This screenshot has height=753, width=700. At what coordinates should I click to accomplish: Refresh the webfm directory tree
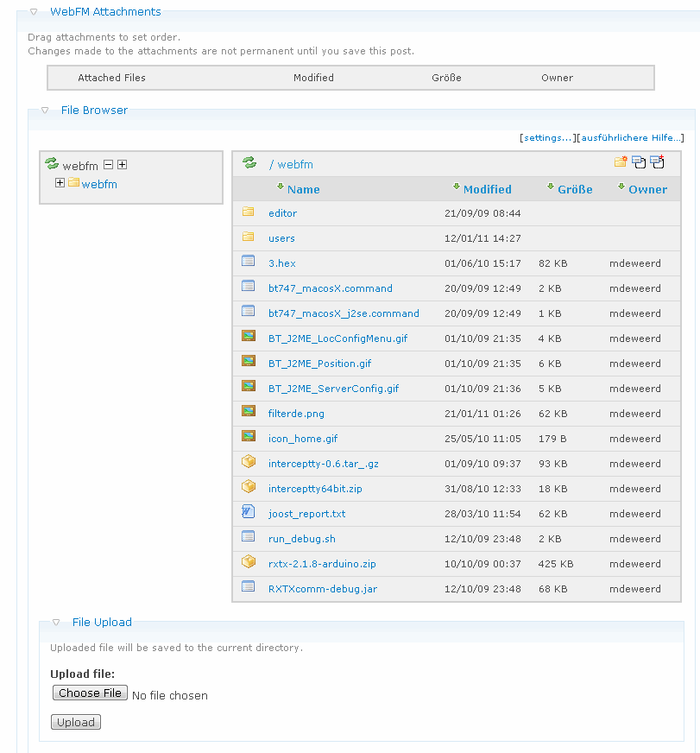click(x=52, y=164)
